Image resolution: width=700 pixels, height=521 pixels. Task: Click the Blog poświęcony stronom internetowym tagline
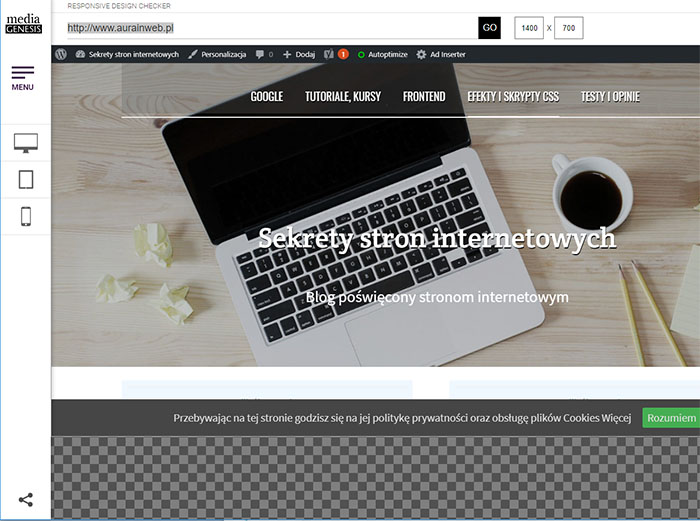[x=437, y=297]
